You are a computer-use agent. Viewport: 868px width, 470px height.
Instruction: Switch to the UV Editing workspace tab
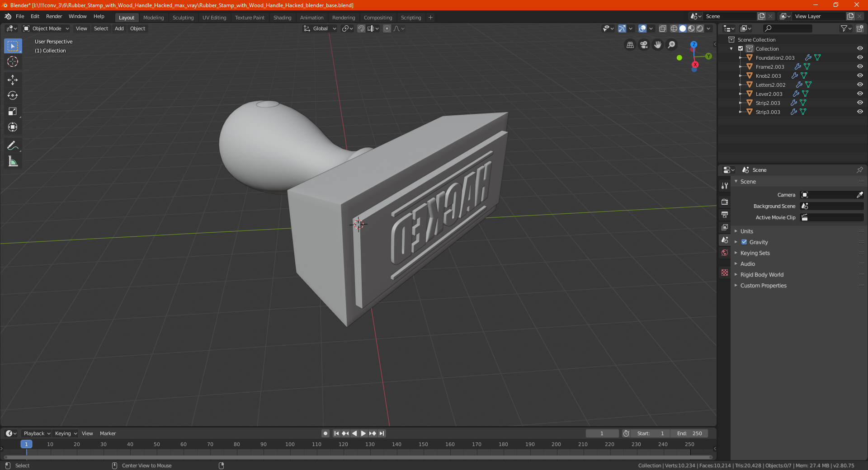coord(214,18)
